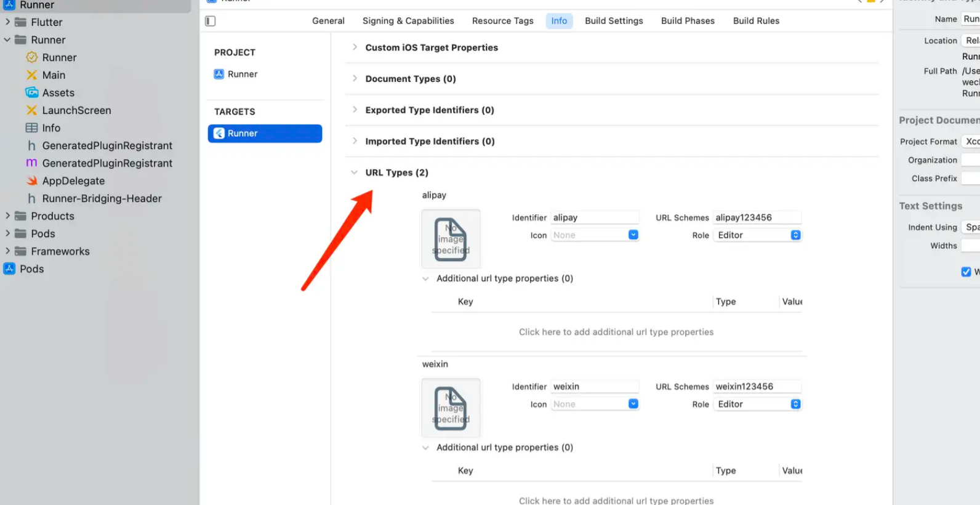This screenshot has width=980, height=505.
Task: Expand Custom iOS Target Properties section
Action: 355,47
